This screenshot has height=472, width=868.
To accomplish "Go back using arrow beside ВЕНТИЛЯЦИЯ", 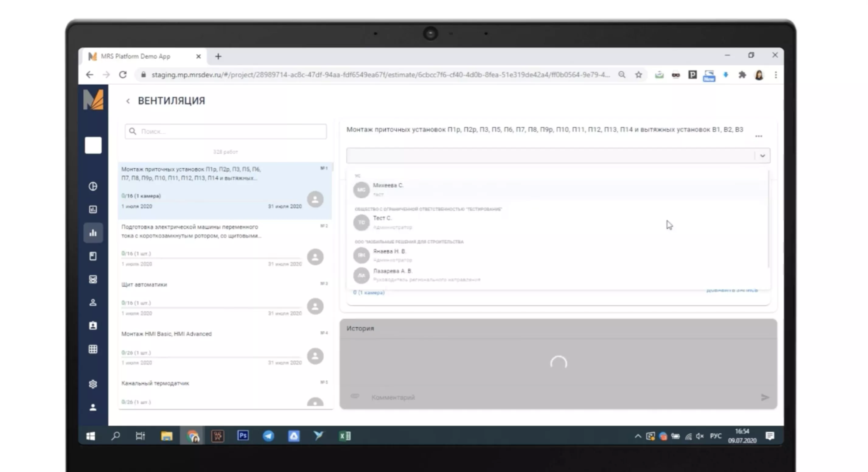I will (128, 101).
